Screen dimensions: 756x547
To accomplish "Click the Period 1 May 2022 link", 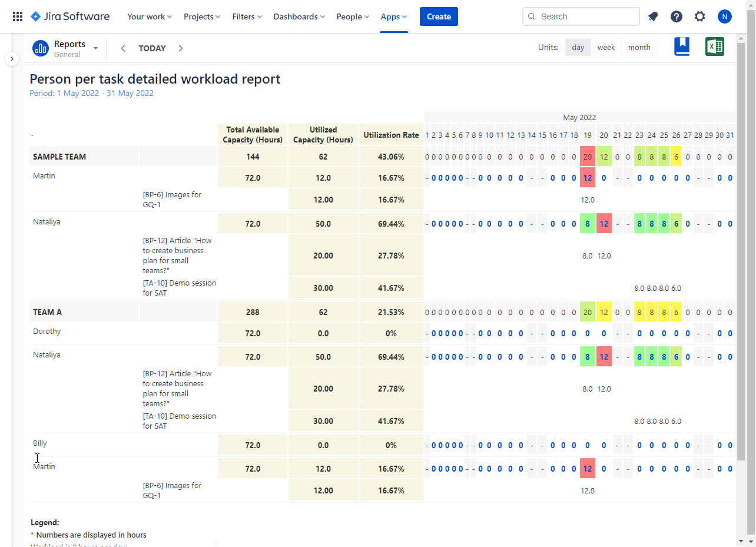I will click(78, 93).
